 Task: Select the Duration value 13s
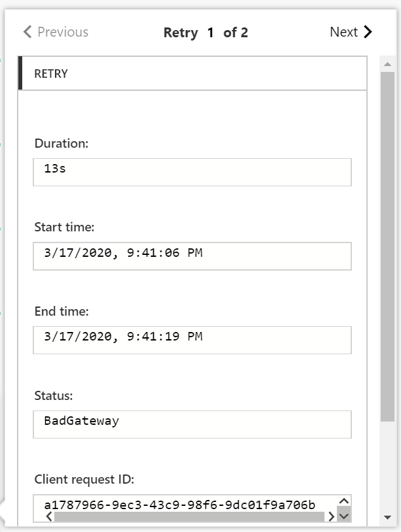(192, 173)
